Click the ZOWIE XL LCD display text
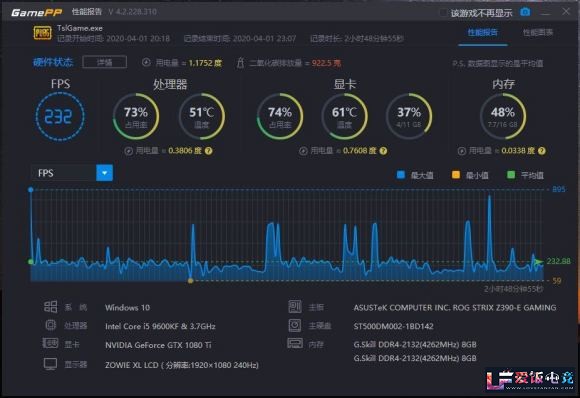580x398 pixels. [182, 365]
